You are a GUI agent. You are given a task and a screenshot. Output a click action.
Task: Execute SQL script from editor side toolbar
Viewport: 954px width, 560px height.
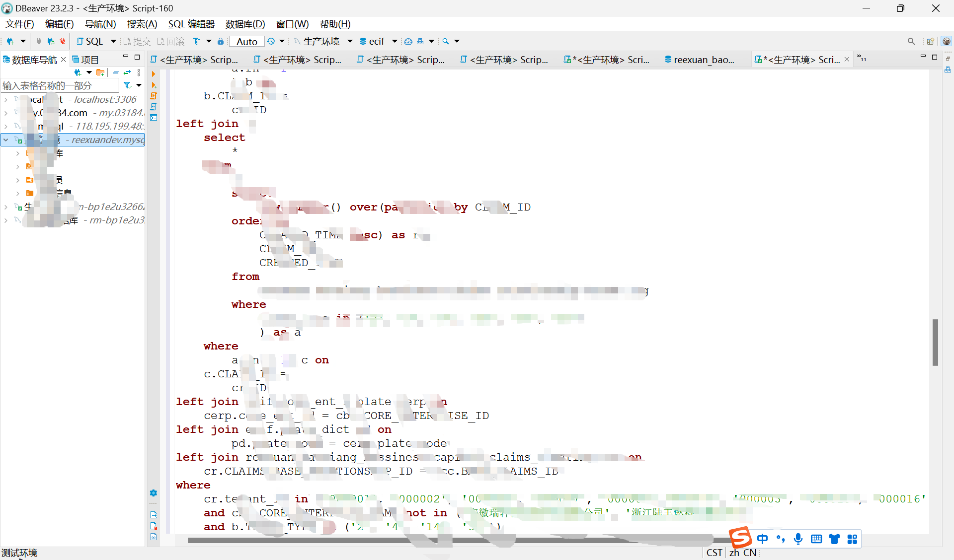[x=154, y=95]
